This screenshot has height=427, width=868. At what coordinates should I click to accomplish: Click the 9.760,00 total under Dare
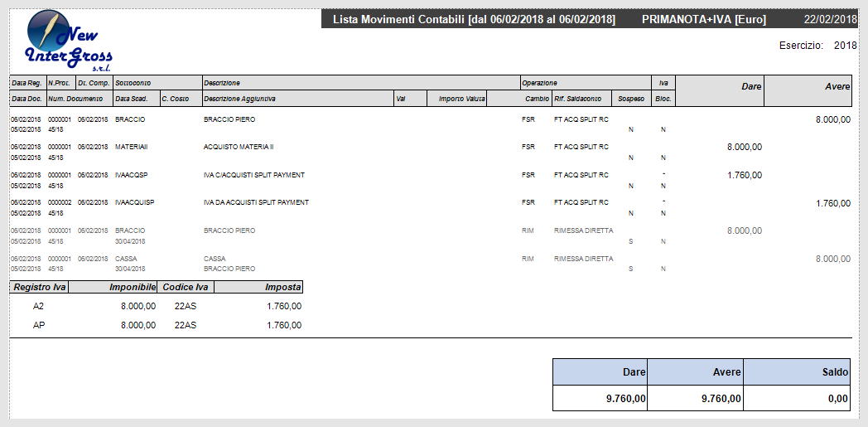[x=626, y=399]
